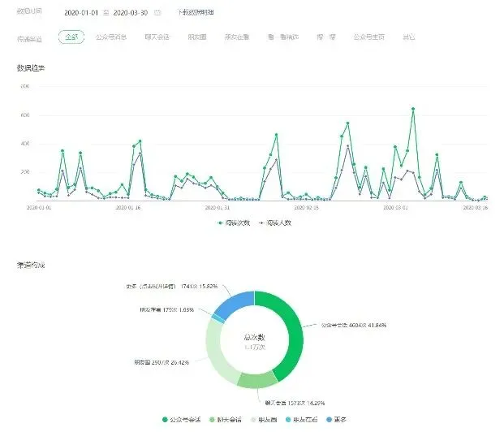Click the 600 y-axis value label
This screenshot has width=504, height=445.
25,115
